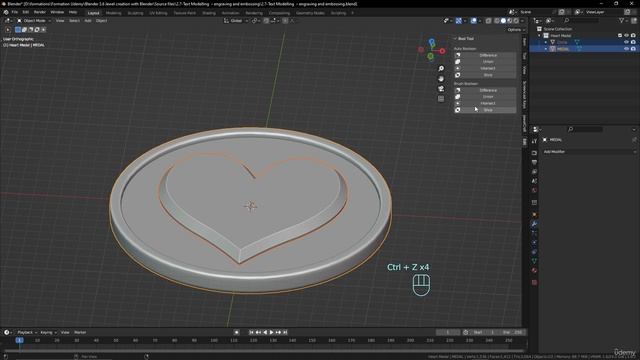
Task: Click the Brush Boolean Union button
Action: tap(485, 97)
